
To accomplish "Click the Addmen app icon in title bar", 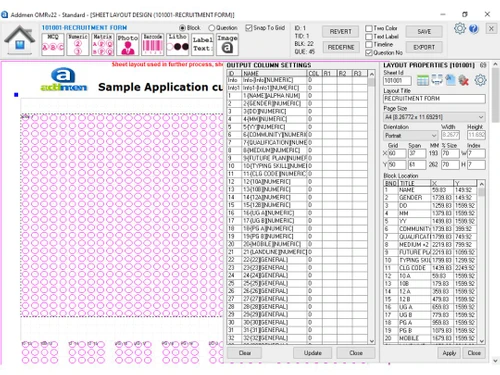I will click(4, 15).
